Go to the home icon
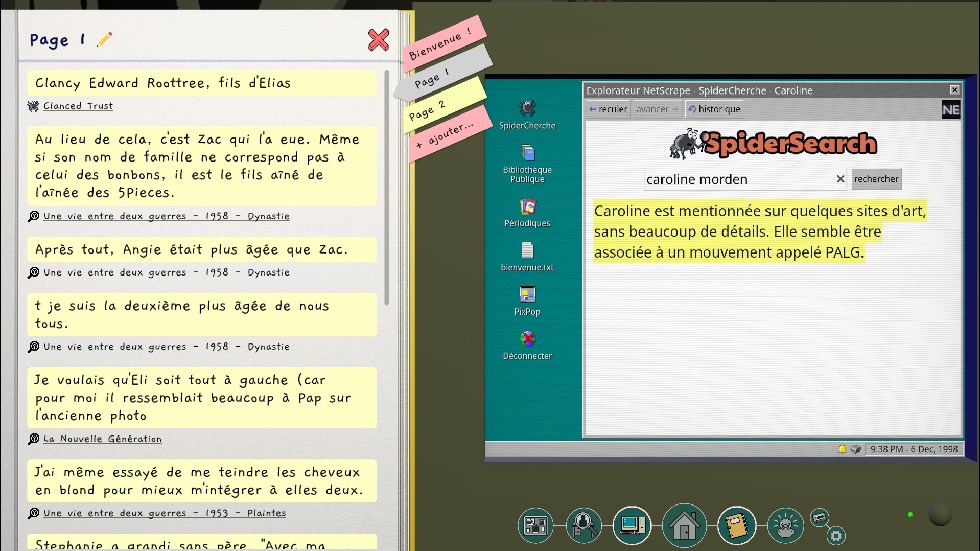This screenshot has height=551, width=980. [684, 525]
